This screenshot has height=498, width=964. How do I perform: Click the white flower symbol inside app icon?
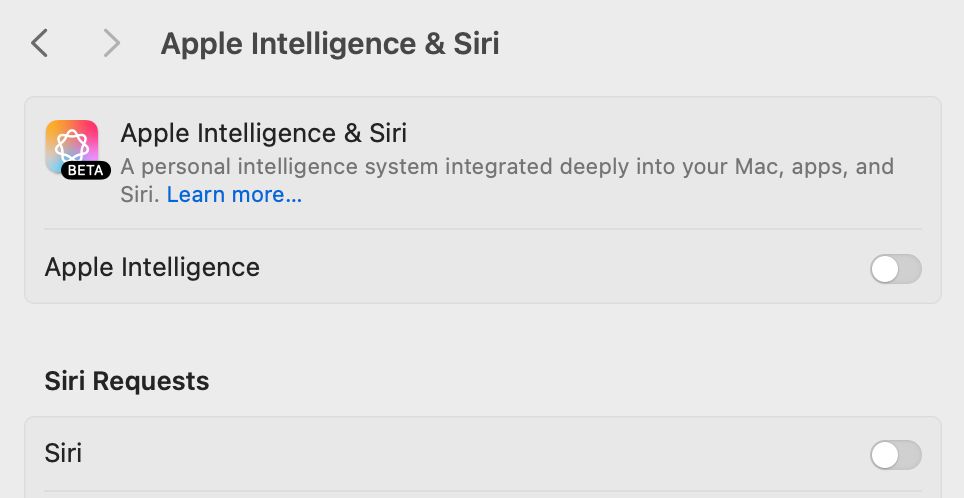tap(72, 146)
